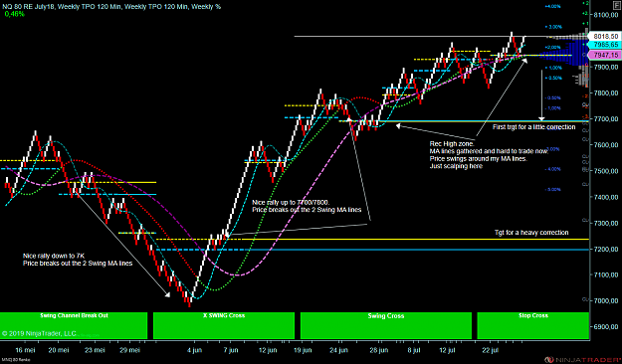The height and width of the screenshot is (364, 622).
Task: Click the +0.50% weekly percent label
Action: point(554,79)
